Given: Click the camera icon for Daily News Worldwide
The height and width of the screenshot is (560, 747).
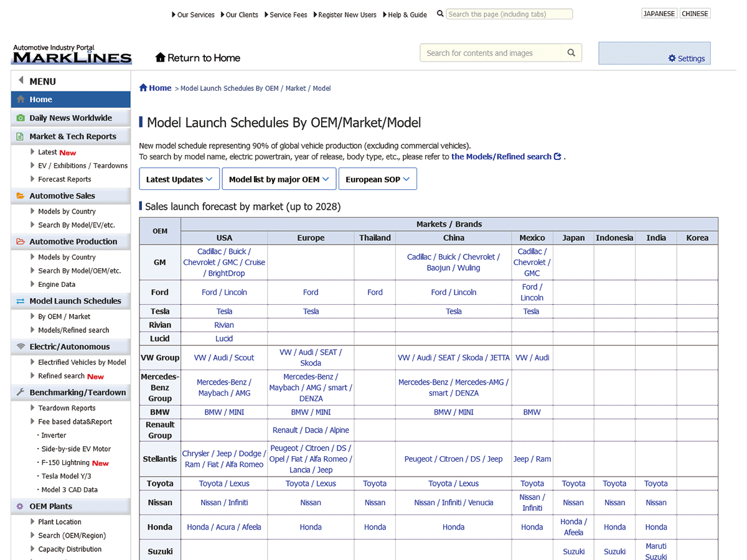Looking at the screenshot, I should point(21,118).
